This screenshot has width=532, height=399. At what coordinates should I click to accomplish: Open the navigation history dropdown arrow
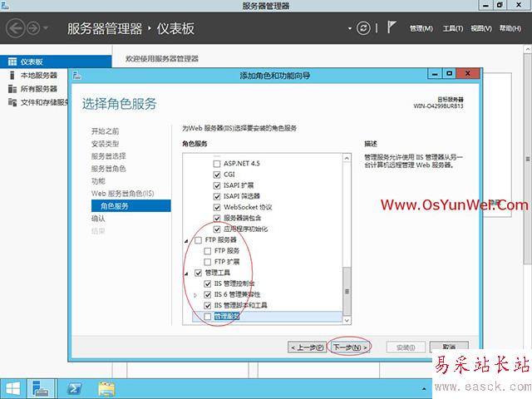(x=46, y=28)
